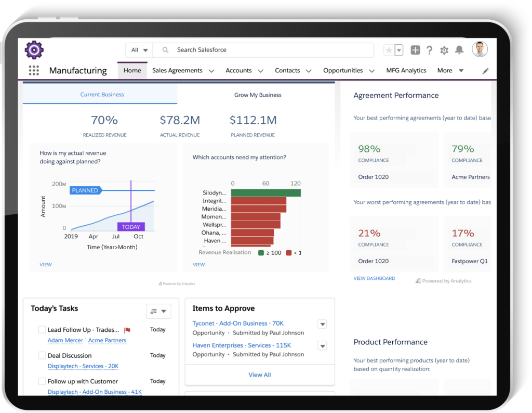Image resolution: width=532 pixels, height=413 pixels.
Task: Click the Setup gear icon
Action: click(444, 50)
